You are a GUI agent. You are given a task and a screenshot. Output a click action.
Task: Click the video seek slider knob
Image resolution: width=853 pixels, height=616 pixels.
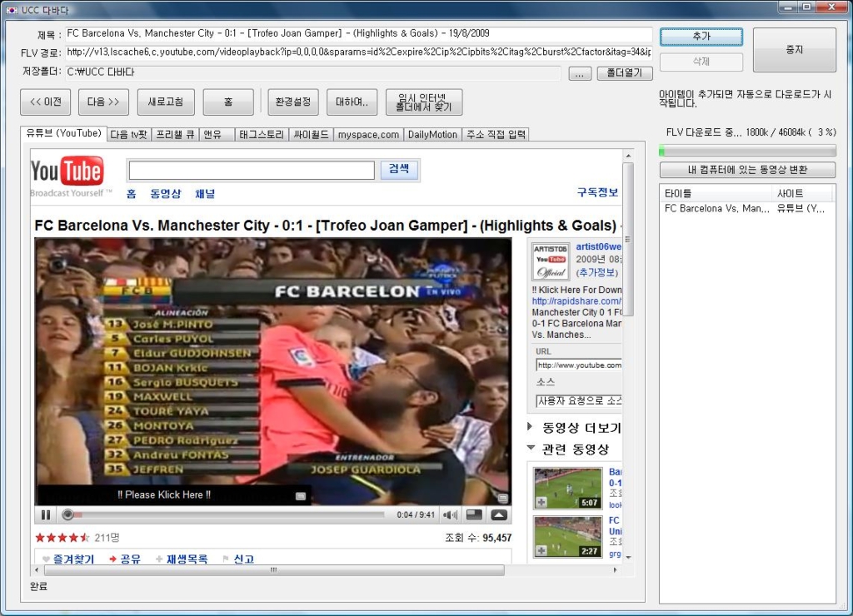pyautogui.click(x=67, y=514)
